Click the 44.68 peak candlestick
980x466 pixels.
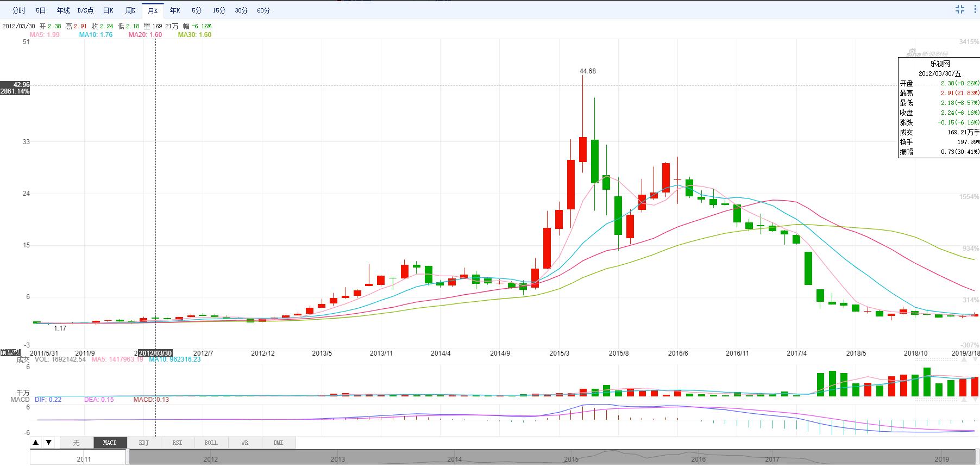pyautogui.click(x=582, y=149)
